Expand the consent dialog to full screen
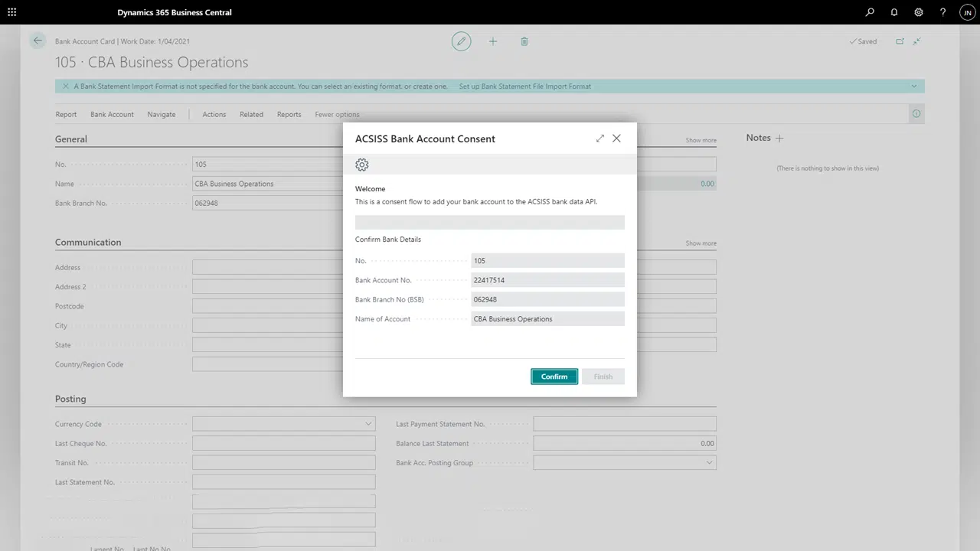Viewport: 980px width, 551px height. (599, 139)
